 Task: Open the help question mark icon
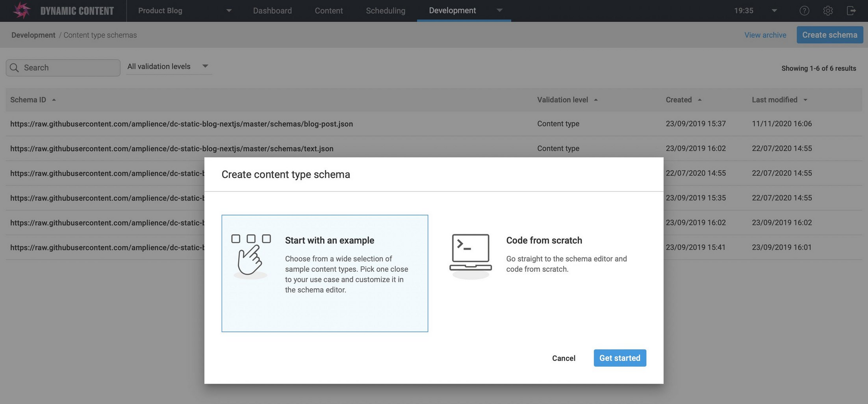804,11
